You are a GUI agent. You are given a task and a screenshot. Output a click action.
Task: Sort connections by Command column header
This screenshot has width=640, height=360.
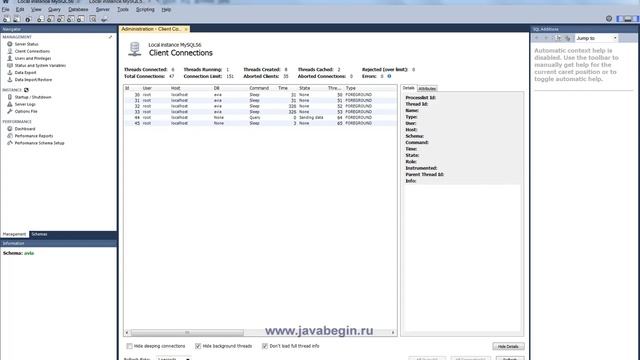click(x=259, y=88)
